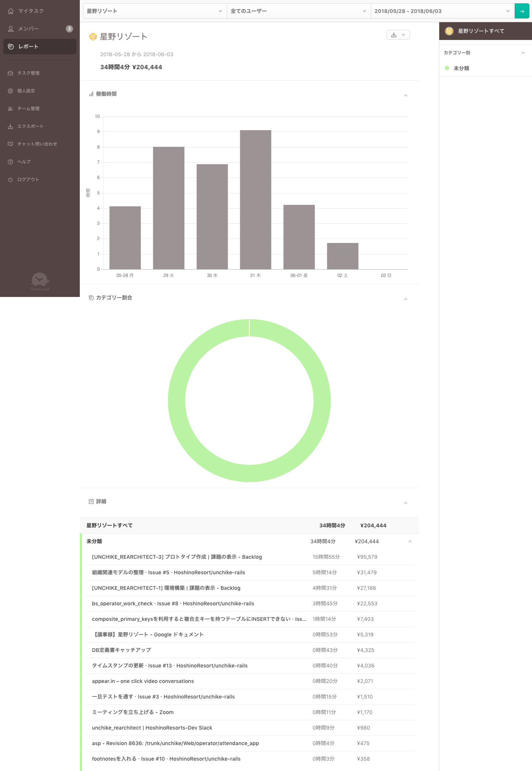The image size is (532, 771).
Task: Collapse the 未分類 category rows
Action: [410, 541]
